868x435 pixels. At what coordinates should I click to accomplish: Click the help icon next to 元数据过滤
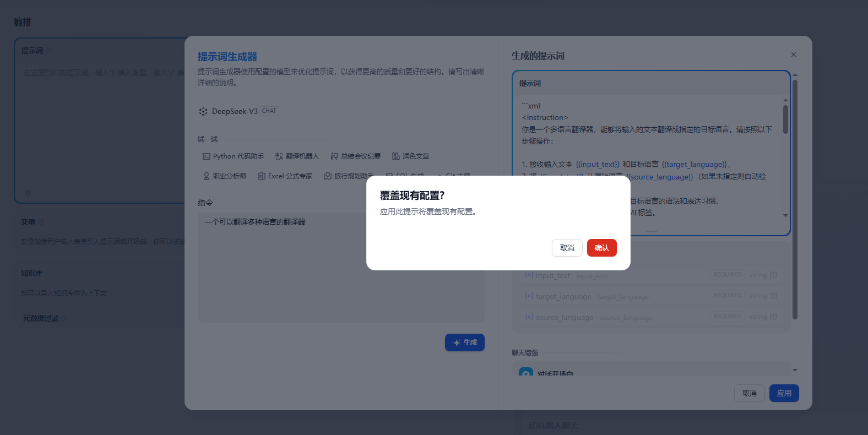click(64, 318)
